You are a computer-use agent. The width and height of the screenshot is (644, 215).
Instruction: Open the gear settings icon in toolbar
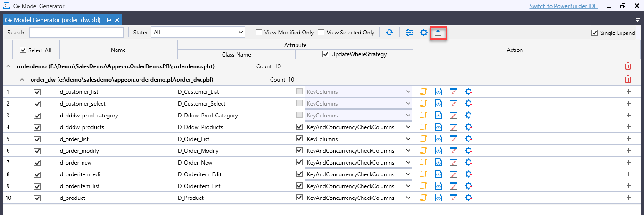pyautogui.click(x=423, y=33)
